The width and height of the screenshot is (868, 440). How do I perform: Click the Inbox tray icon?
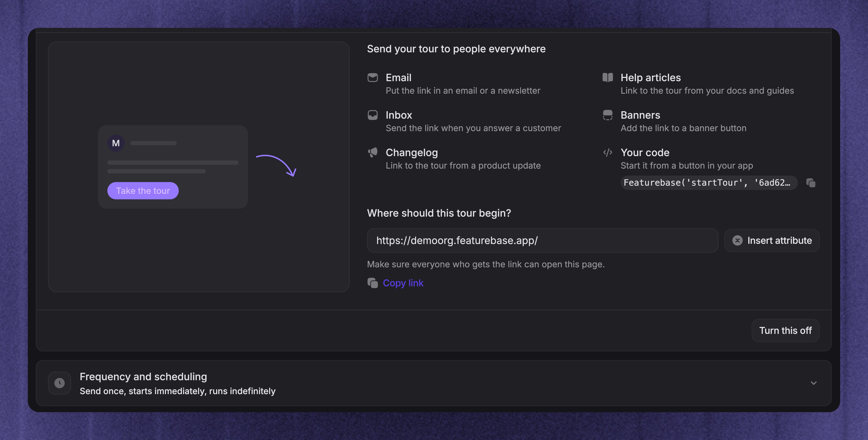coord(372,115)
